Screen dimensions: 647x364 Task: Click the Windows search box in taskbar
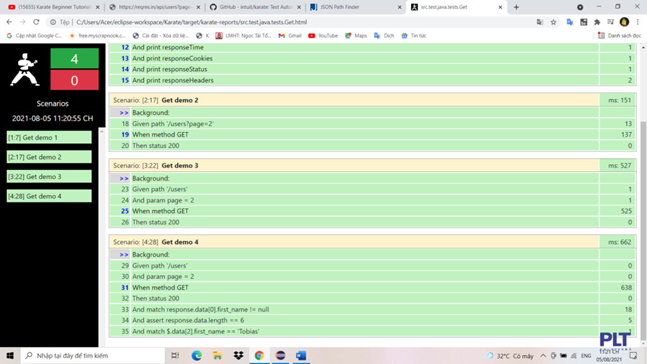point(93,355)
